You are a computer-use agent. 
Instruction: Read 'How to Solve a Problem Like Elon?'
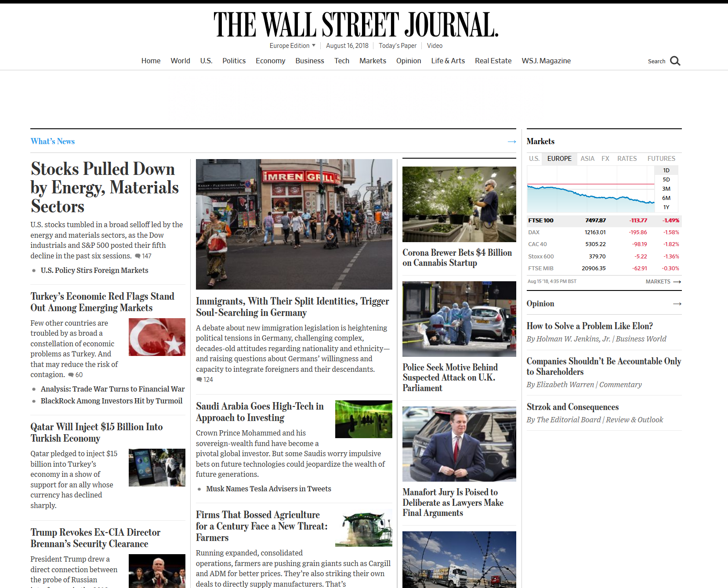[589, 326]
